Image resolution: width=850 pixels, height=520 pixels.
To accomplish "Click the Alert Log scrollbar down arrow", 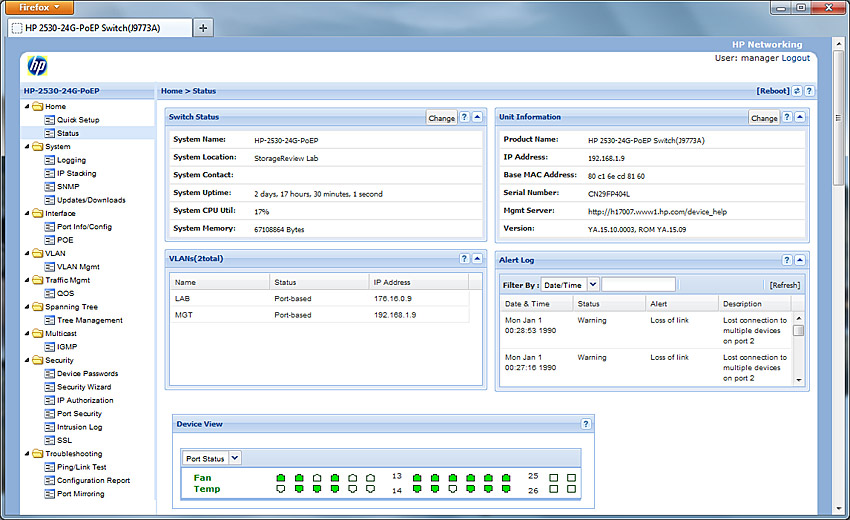I will point(799,380).
